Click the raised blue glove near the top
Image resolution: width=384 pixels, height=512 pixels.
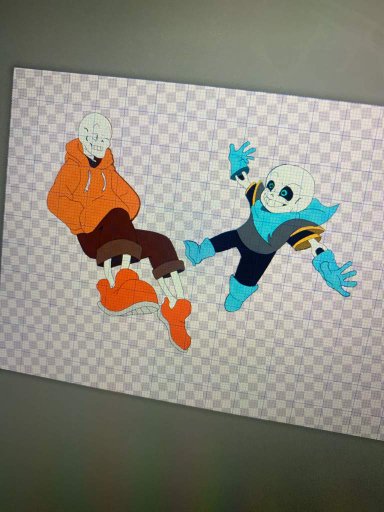click(x=242, y=158)
